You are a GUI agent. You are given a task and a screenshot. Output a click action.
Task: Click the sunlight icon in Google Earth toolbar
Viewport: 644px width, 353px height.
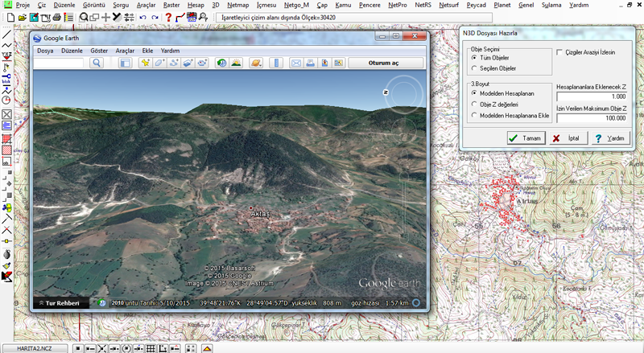pyautogui.click(x=236, y=63)
